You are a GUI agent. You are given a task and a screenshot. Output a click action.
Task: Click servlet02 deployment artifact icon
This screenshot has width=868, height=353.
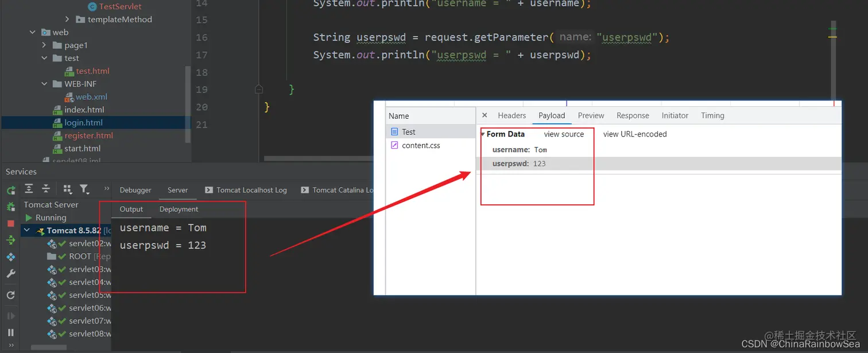(x=52, y=243)
